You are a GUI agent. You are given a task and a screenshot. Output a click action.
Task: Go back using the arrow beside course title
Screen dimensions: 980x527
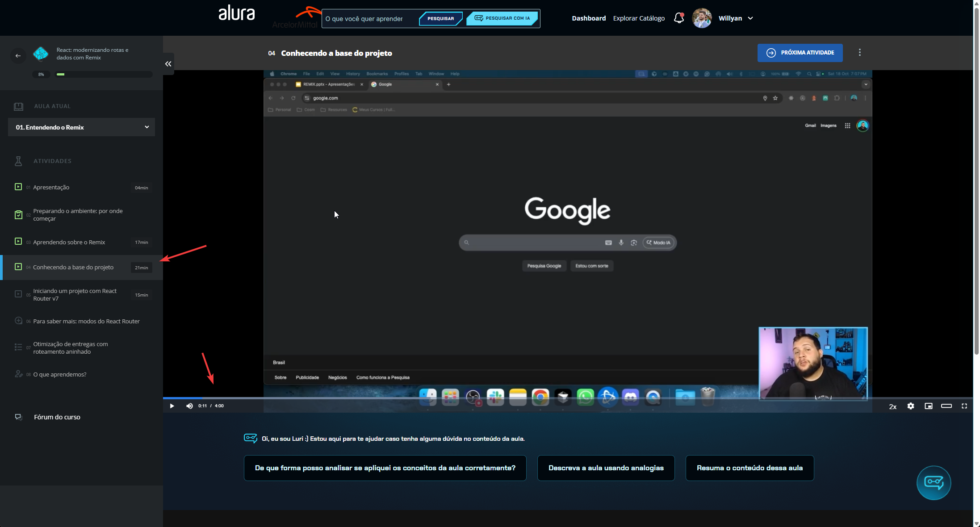(x=18, y=55)
